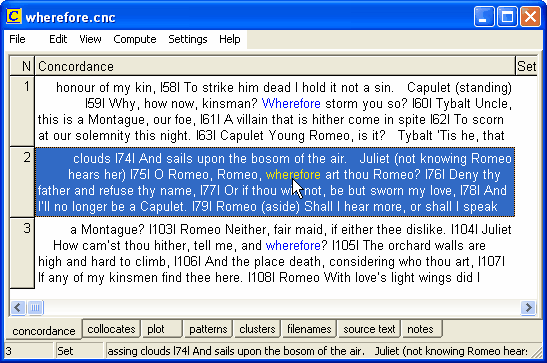Click the yellow 'wherefore' in row 2
The image size is (547, 363).
pos(293,174)
